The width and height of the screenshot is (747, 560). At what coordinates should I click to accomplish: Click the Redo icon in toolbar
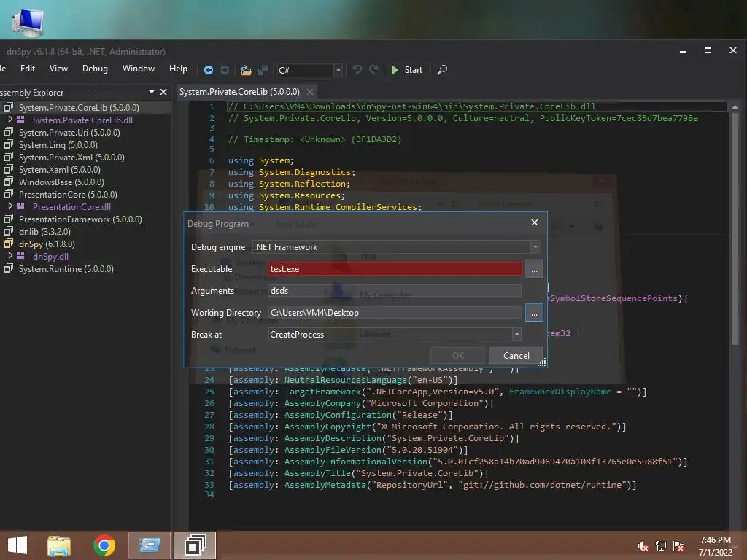[373, 70]
